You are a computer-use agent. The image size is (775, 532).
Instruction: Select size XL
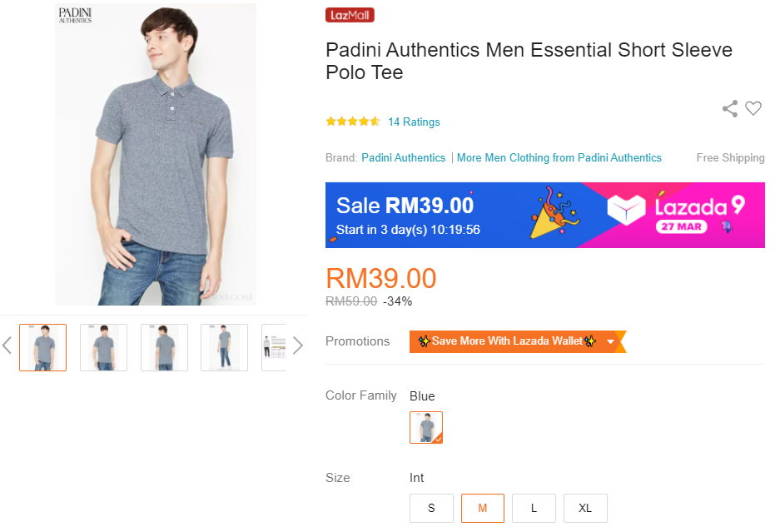point(585,508)
